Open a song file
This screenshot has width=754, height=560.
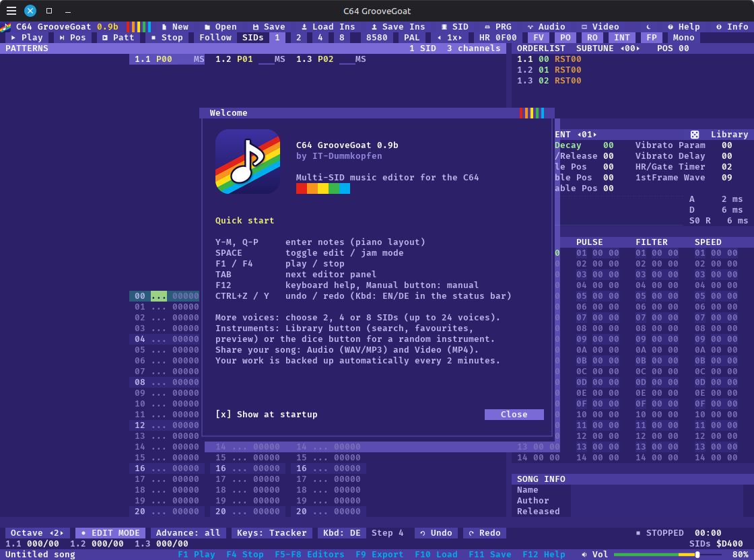point(221,27)
